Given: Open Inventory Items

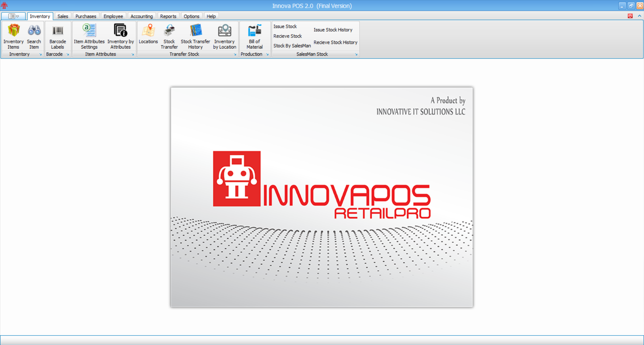Looking at the screenshot, I should tap(13, 37).
